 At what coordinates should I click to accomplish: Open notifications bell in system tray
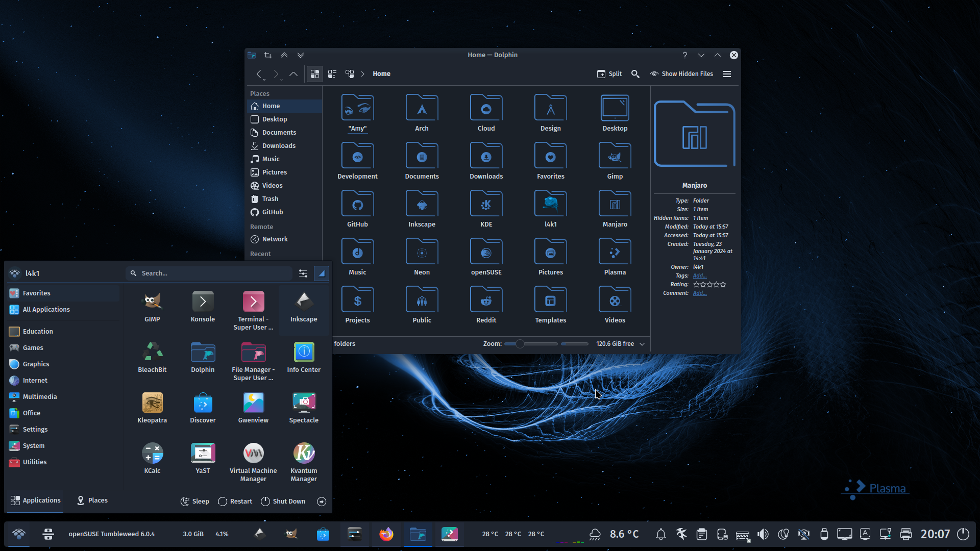(x=661, y=534)
